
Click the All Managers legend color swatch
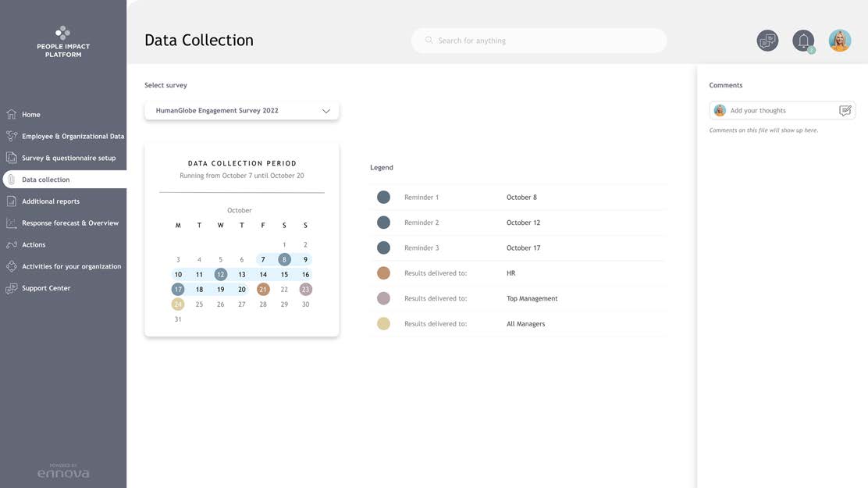pyautogui.click(x=383, y=324)
